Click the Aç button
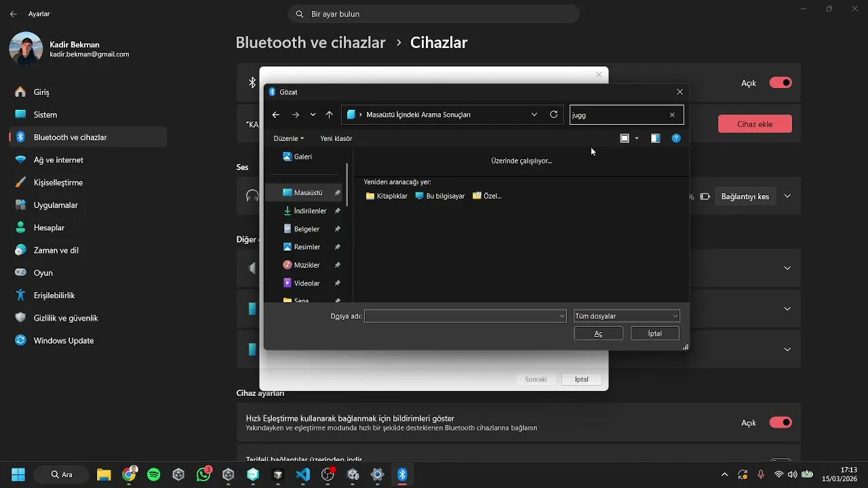Image resolution: width=868 pixels, height=488 pixels. click(x=598, y=333)
